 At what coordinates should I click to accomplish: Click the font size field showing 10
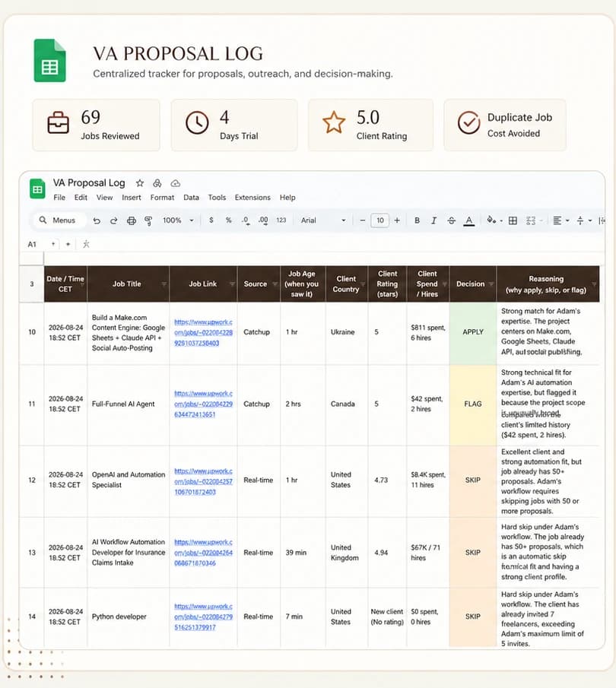click(x=379, y=220)
